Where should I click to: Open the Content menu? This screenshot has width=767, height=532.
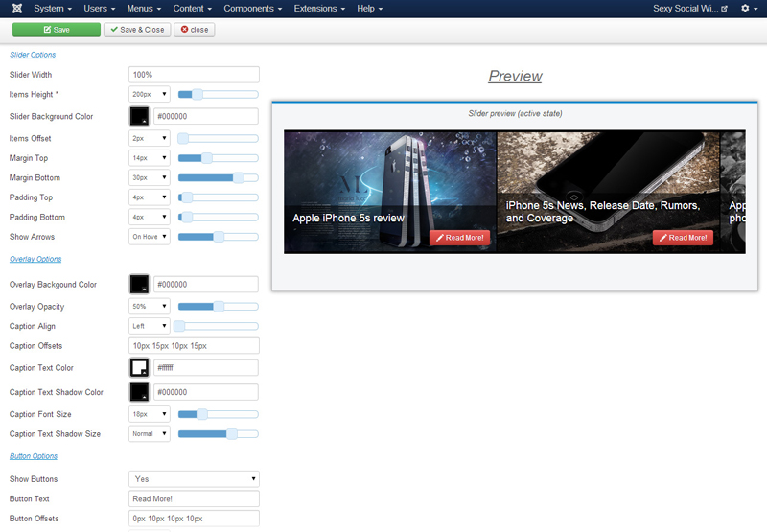coord(193,9)
